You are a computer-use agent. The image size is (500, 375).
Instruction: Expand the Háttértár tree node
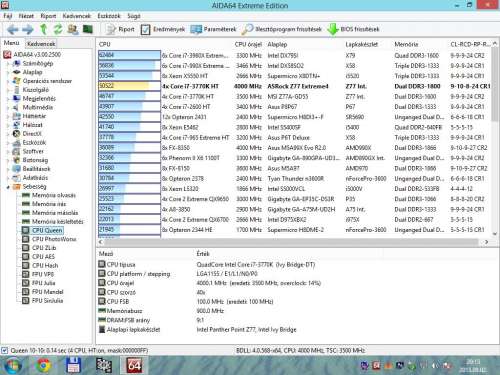pyautogui.click(x=8, y=116)
